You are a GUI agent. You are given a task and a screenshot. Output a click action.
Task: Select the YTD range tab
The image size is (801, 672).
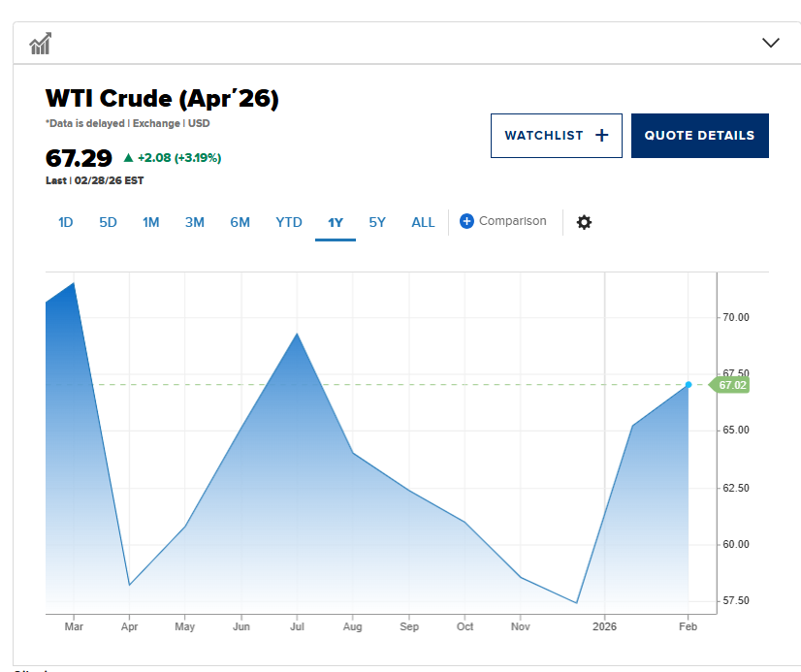pyautogui.click(x=289, y=222)
